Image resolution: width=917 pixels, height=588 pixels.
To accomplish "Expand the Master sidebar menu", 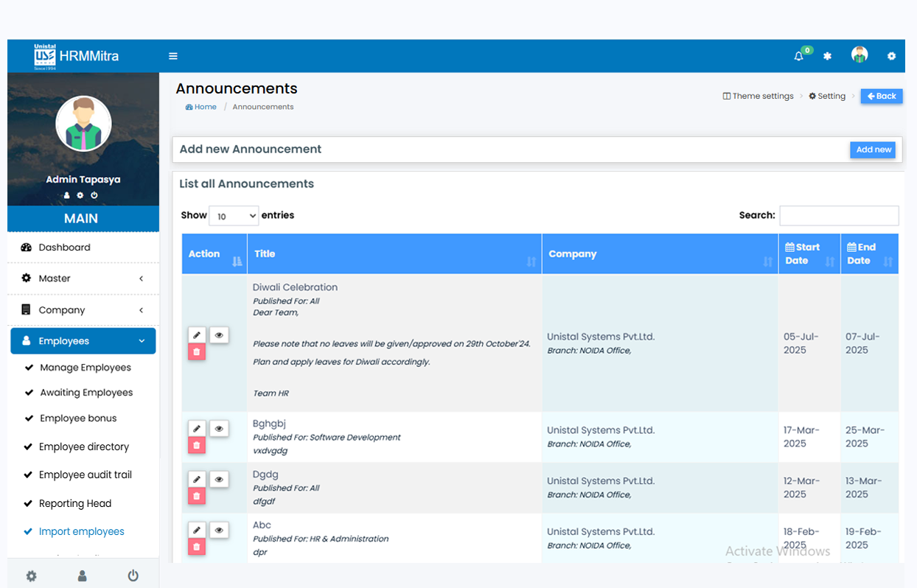I will (x=83, y=279).
